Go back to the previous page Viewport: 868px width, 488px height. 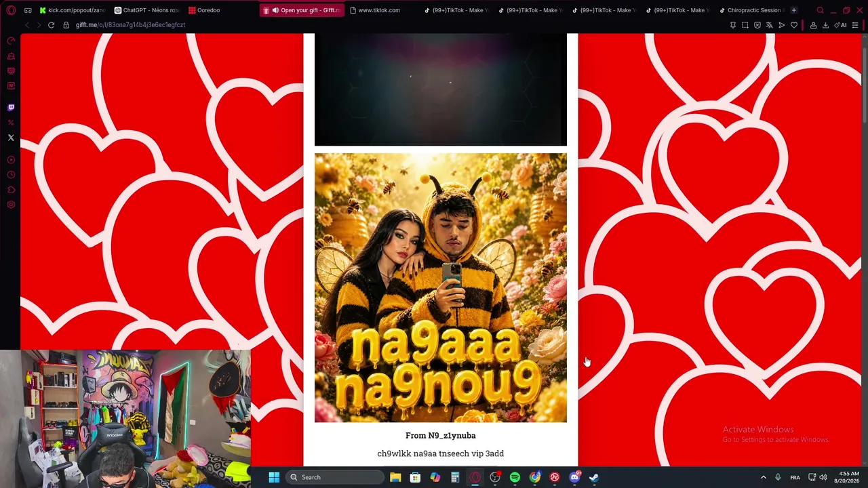tap(27, 25)
